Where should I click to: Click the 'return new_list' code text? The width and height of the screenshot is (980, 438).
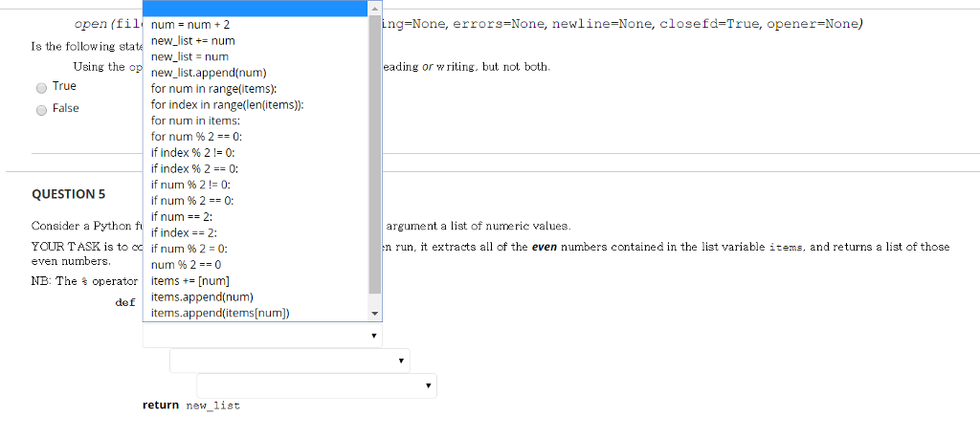pos(191,405)
